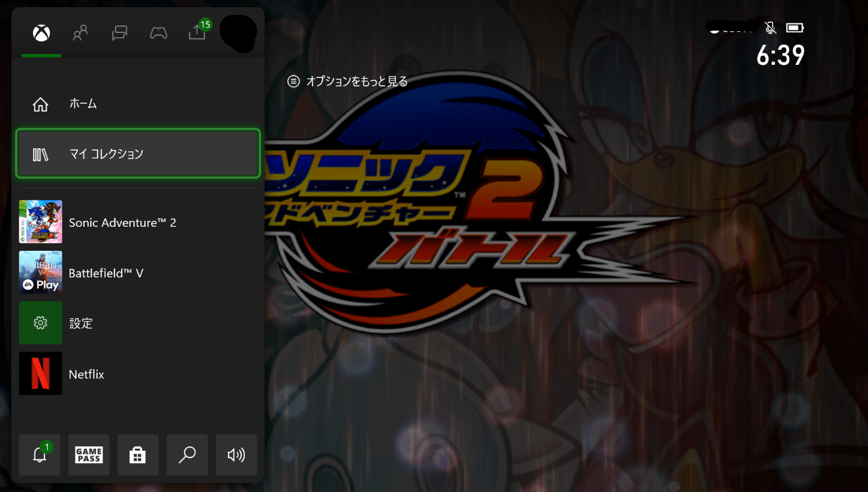
Task: Click the 6:39 clock display
Action: (780, 56)
